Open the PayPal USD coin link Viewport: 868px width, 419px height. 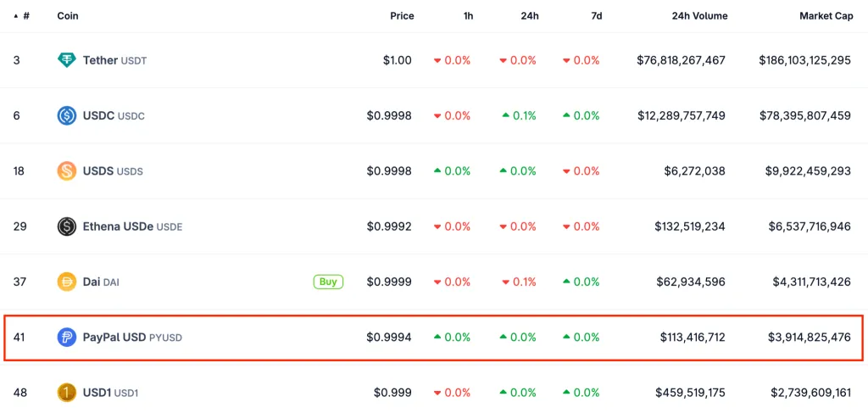pyautogui.click(x=114, y=338)
